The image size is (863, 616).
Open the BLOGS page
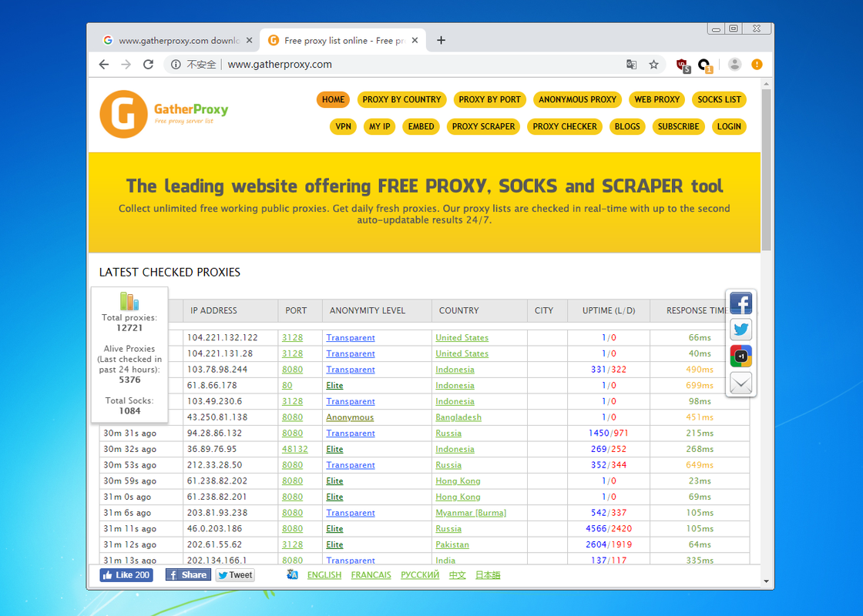pos(627,126)
